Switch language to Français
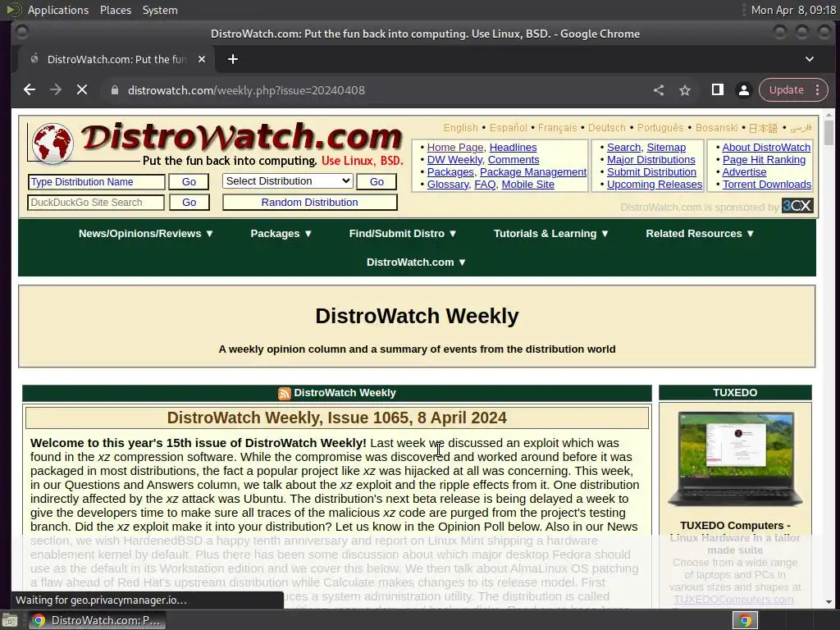 coord(557,127)
